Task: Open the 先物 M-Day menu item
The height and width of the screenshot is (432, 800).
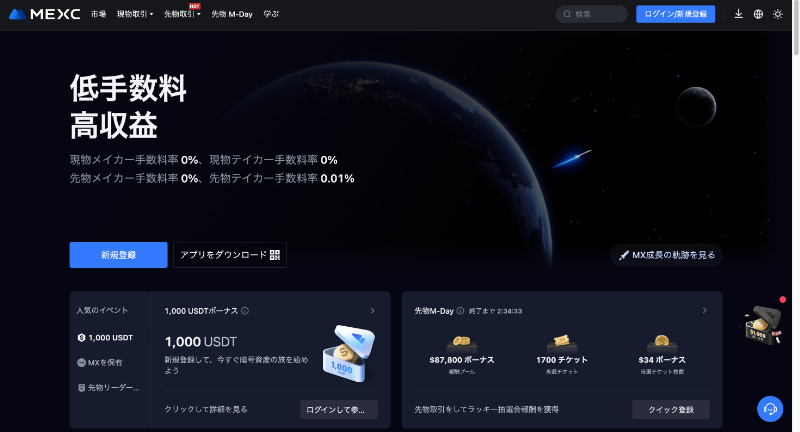Action: (x=232, y=14)
